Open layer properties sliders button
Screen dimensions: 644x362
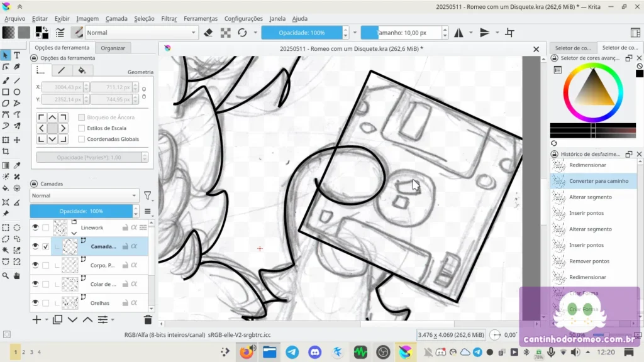click(x=103, y=319)
